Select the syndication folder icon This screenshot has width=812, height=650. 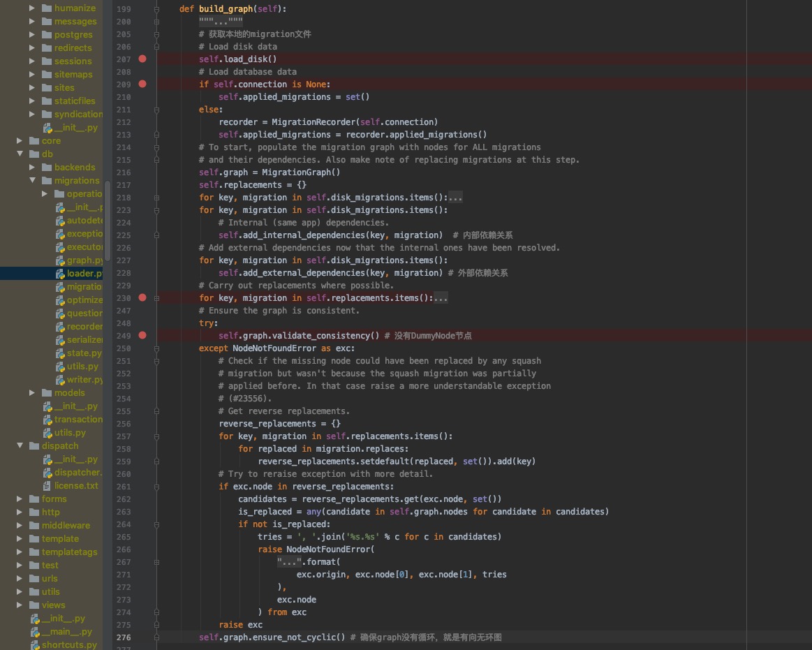[x=47, y=114]
